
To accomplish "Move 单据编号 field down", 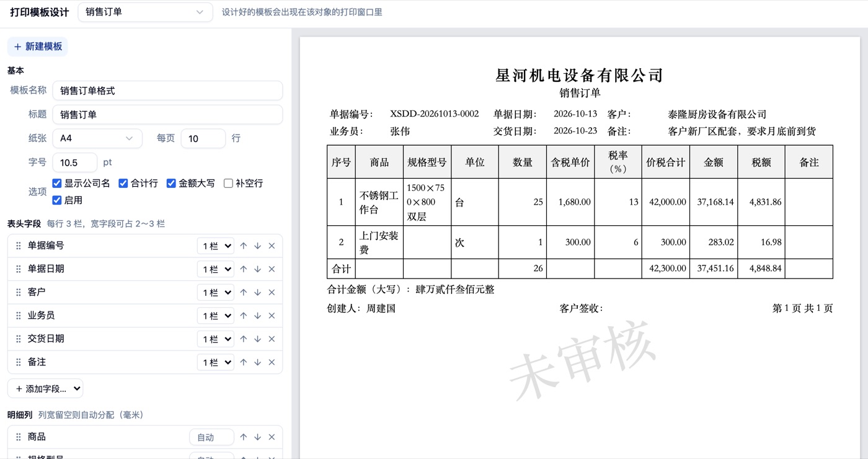I will 257,246.
